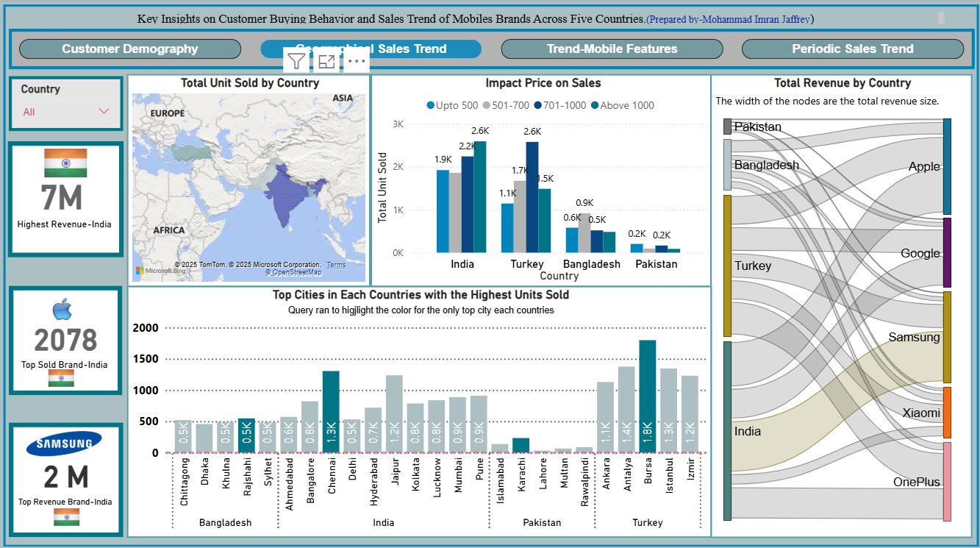The width and height of the screenshot is (980, 548).
Task: Select the Turkey source node in Sankey
Action: [727, 266]
